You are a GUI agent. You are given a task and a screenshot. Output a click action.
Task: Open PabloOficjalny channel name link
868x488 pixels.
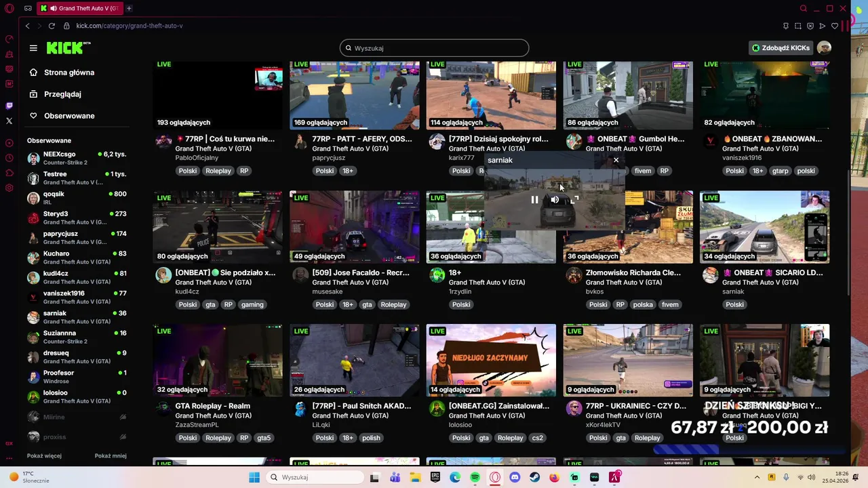point(197,158)
